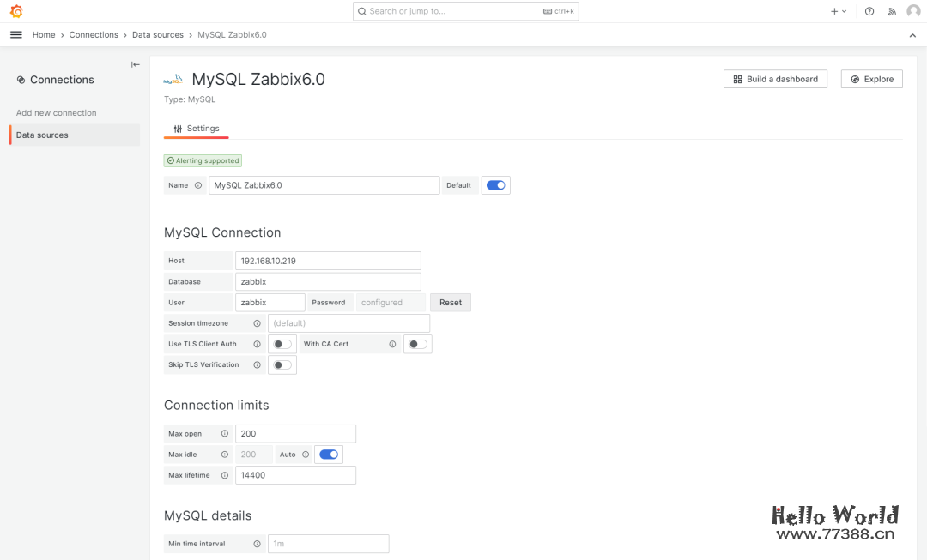Click the news feed icon in top bar
This screenshot has height=560, width=927.
tap(892, 11)
